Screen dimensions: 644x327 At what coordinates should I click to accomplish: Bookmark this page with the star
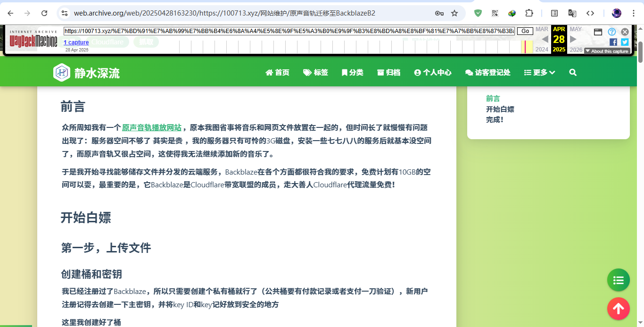454,13
